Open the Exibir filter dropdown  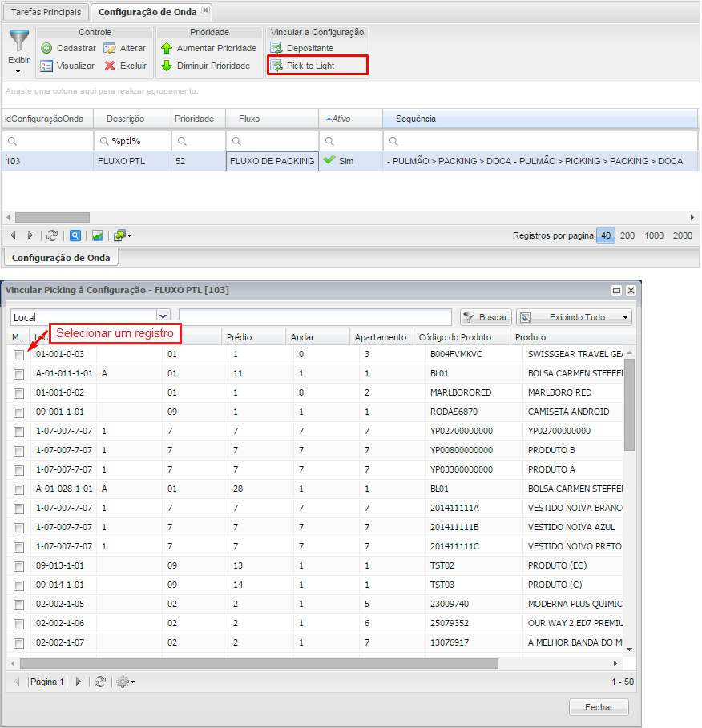[x=18, y=61]
